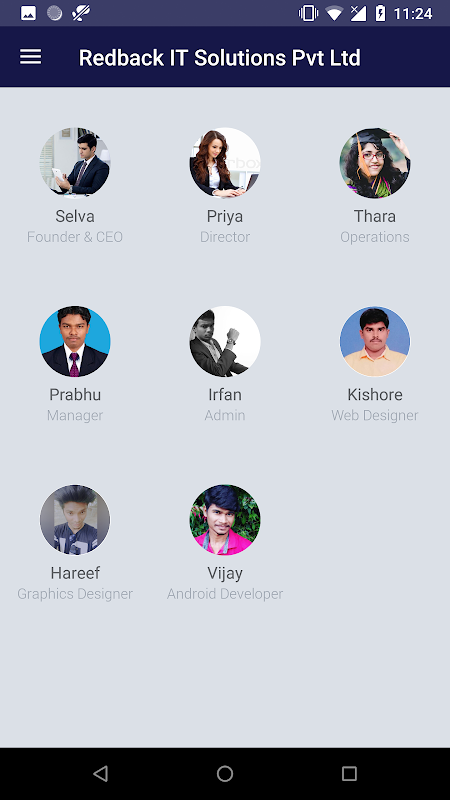Tap the battery icon in status bar
Image resolution: width=450 pixels, height=800 pixels.
(x=381, y=13)
